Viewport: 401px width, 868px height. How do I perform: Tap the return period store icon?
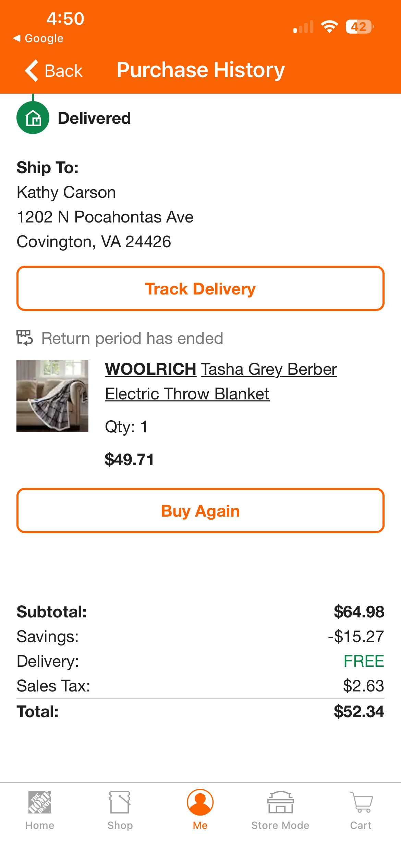[x=25, y=338]
